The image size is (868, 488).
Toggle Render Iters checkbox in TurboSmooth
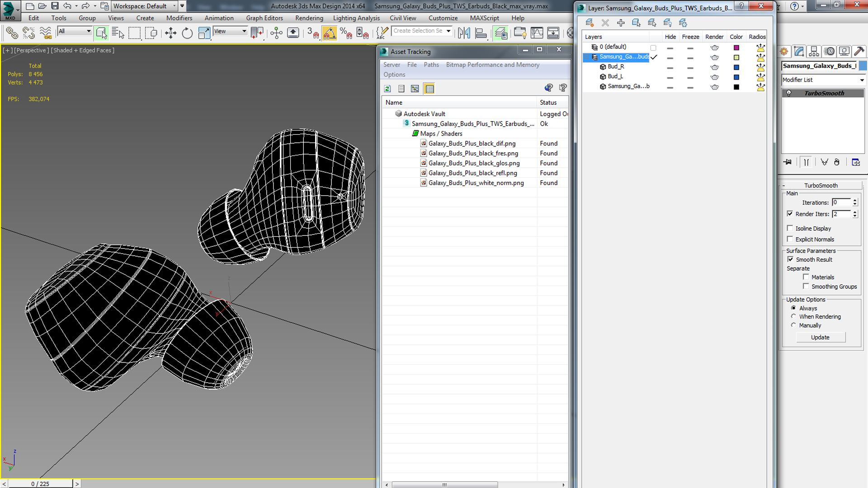789,213
